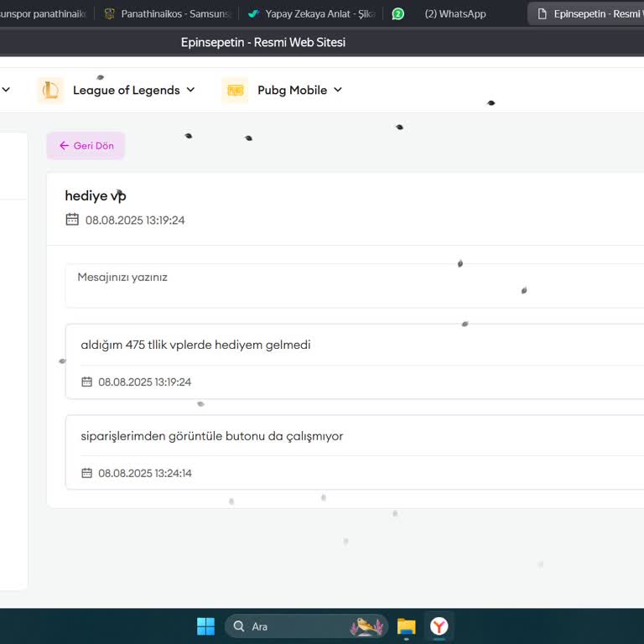The image size is (644, 644).
Task: Expand the League of Legends dropdown
Action: (x=190, y=91)
